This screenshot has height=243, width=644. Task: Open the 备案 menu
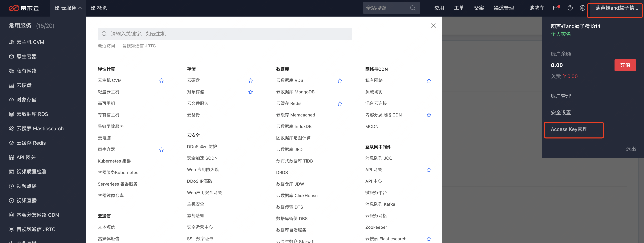pos(479,8)
